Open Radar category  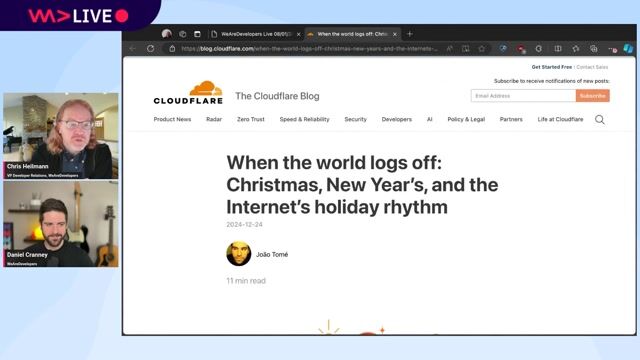click(x=214, y=119)
